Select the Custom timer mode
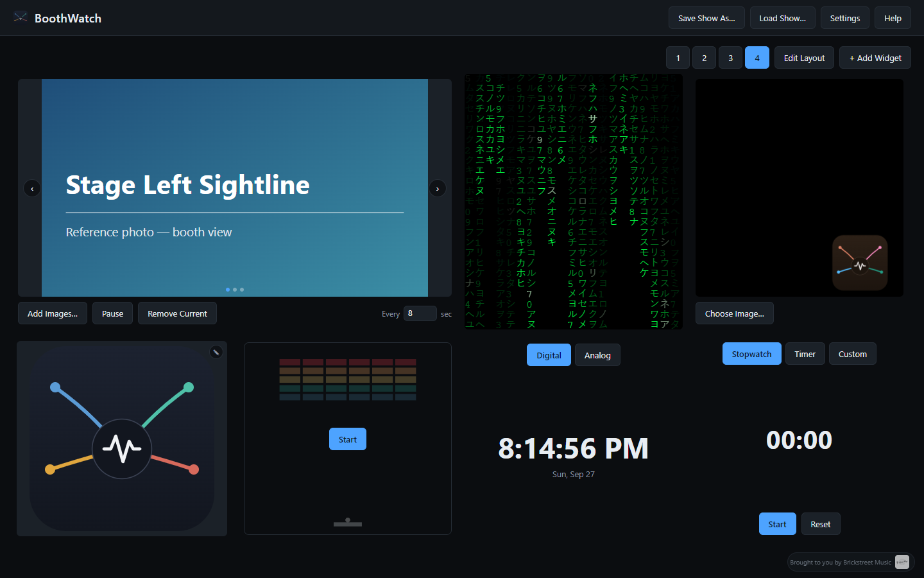The width and height of the screenshot is (924, 578). pyautogui.click(x=852, y=354)
